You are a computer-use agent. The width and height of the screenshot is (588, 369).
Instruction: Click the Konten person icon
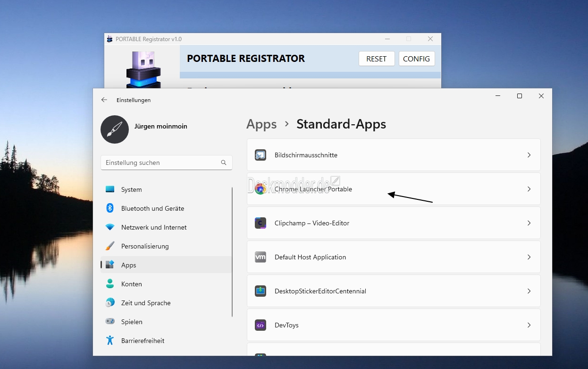tap(110, 284)
